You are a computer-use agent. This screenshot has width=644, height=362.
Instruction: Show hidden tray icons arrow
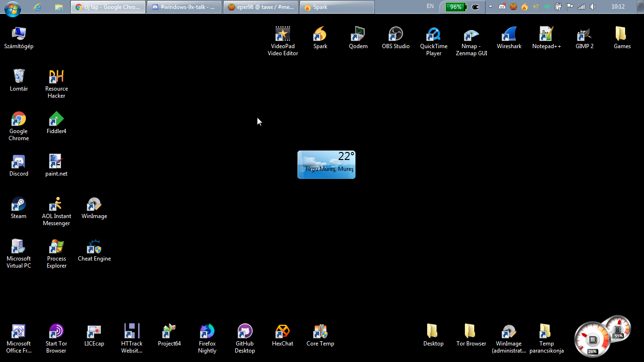click(x=490, y=7)
